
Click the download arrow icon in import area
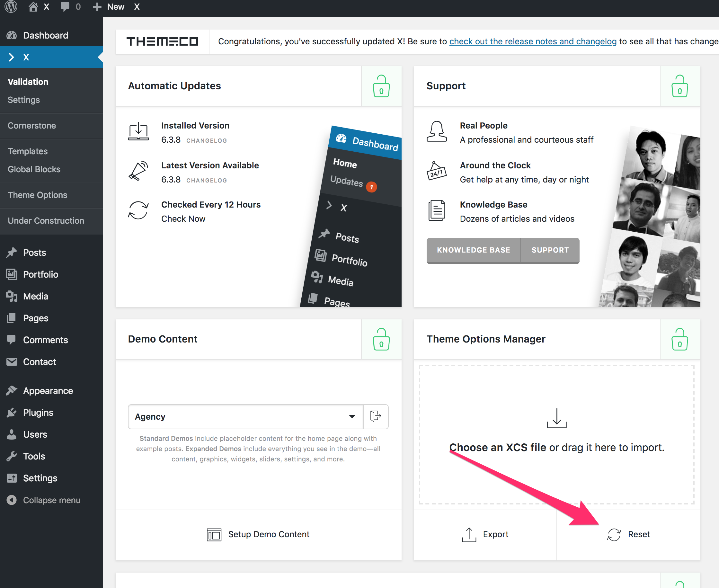(556, 418)
